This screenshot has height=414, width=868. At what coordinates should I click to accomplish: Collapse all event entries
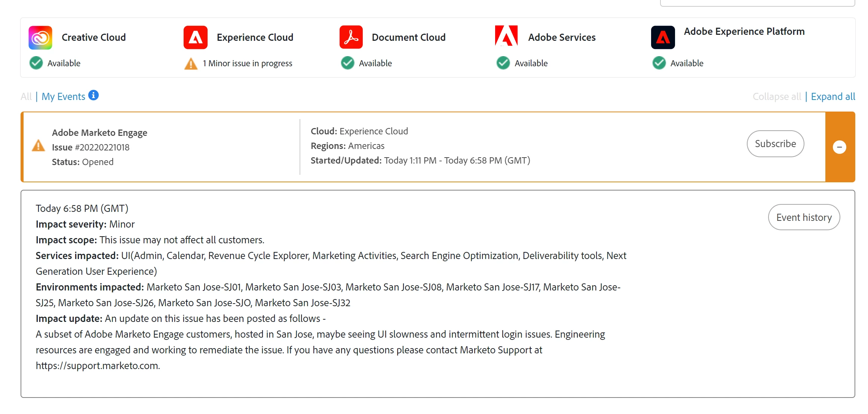click(776, 97)
